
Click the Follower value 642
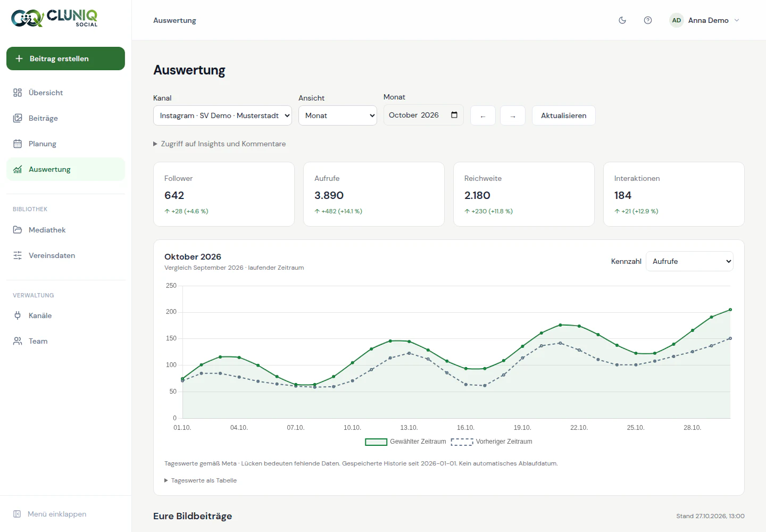(174, 195)
